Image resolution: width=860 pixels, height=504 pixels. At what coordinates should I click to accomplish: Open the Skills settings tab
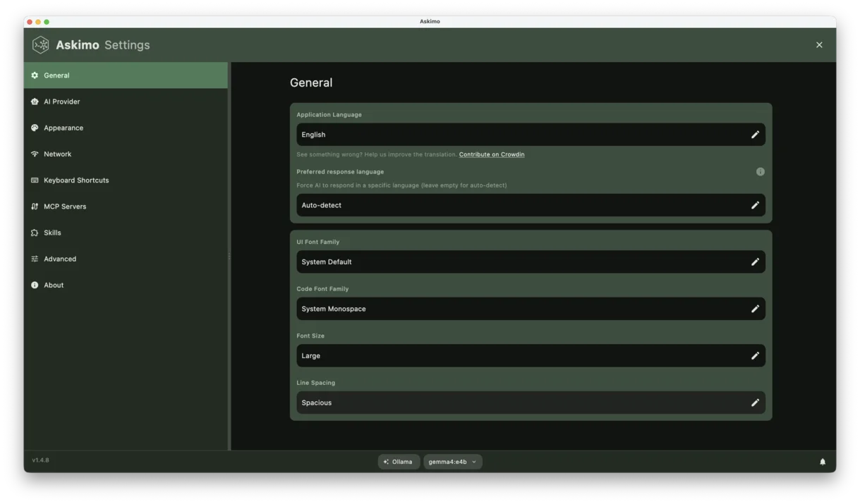(x=126, y=233)
